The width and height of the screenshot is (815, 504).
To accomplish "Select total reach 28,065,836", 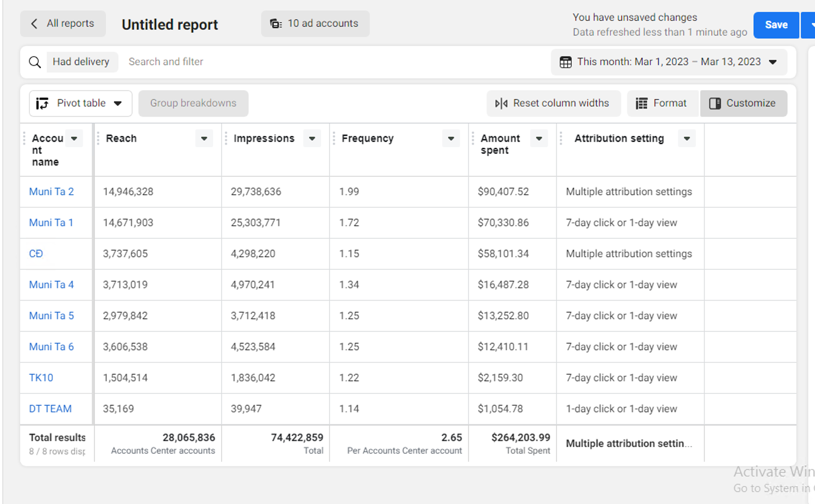I will (x=189, y=438).
